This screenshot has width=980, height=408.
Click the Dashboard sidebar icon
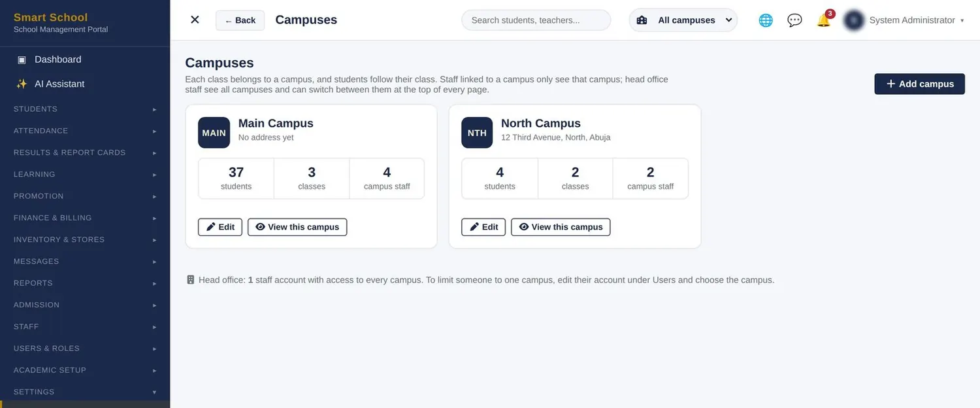pos(22,59)
